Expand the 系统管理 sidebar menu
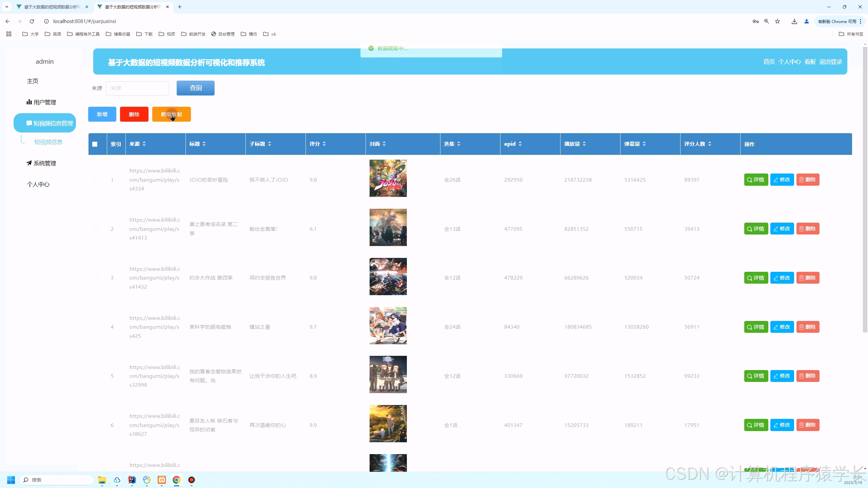868x488 pixels. point(41,163)
